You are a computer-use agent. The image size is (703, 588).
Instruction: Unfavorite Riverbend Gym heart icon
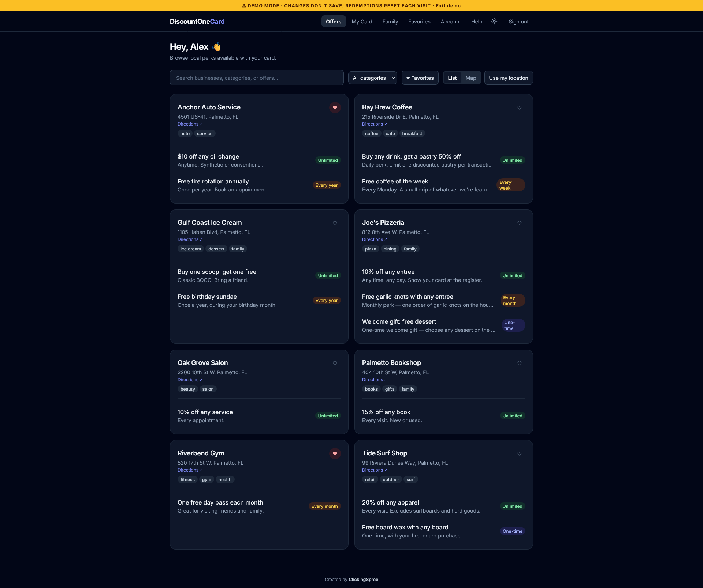[x=335, y=454]
